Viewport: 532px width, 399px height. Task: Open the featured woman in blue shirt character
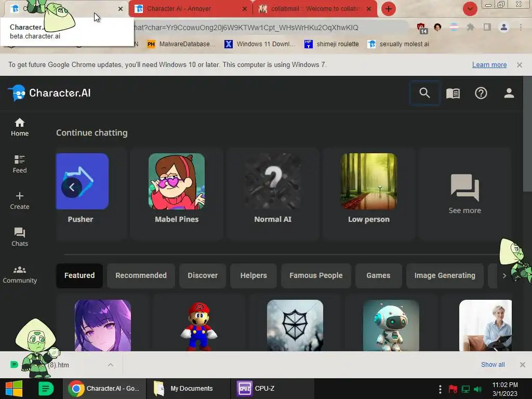[x=485, y=325]
